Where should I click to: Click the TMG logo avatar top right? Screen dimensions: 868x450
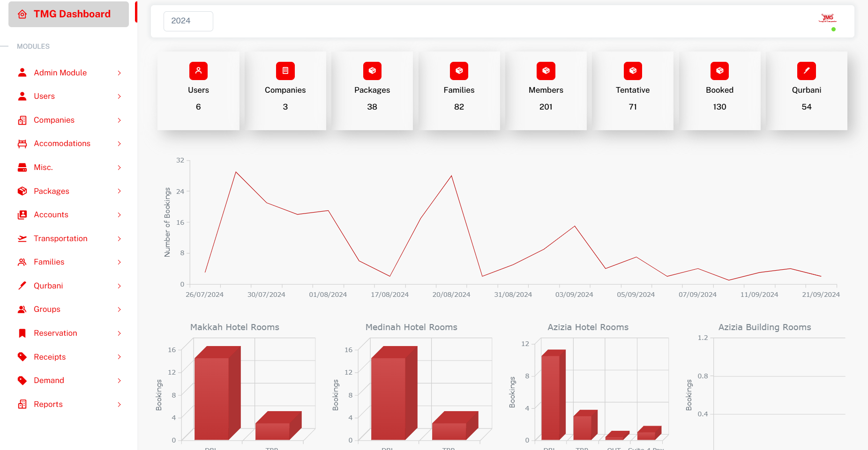point(828,19)
